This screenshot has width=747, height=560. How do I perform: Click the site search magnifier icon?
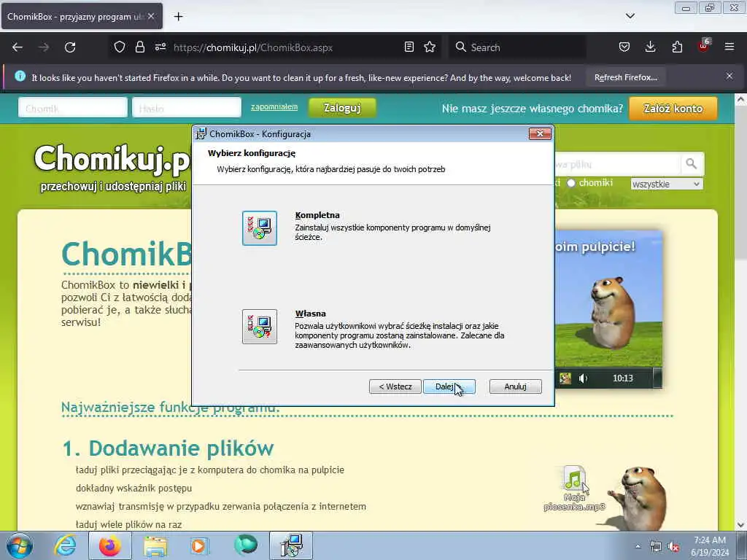[692, 164]
